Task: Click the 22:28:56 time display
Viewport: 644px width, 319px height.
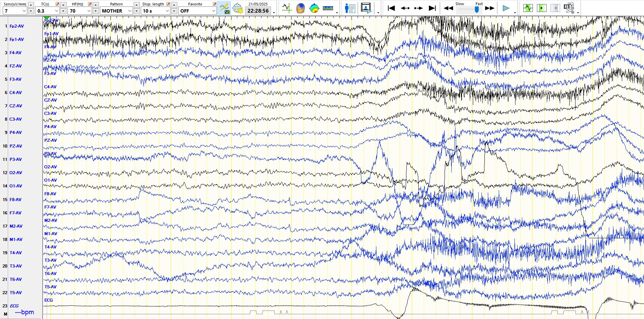Action: [x=258, y=11]
